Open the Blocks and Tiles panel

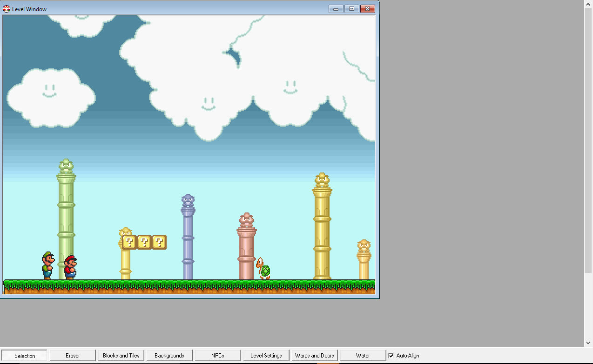coord(121,356)
